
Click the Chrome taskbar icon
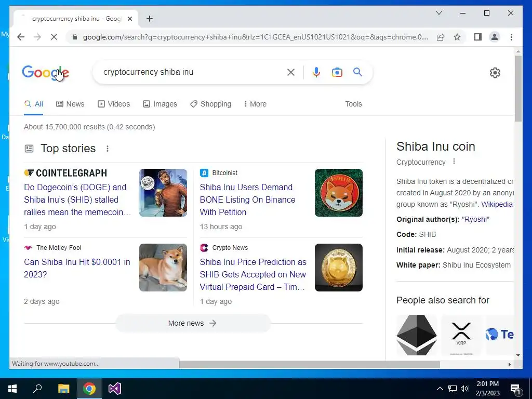pyautogui.click(x=89, y=389)
